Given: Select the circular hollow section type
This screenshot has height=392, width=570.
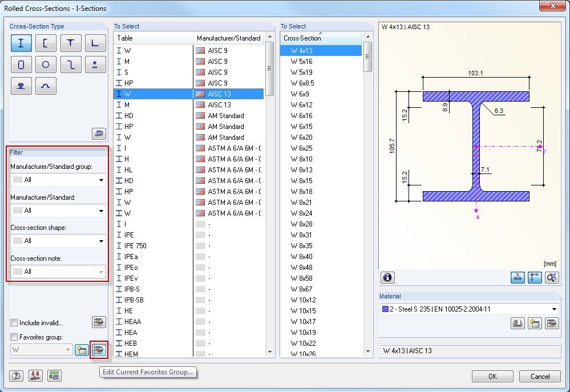Looking at the screenshot, I should tap(46, 64).
